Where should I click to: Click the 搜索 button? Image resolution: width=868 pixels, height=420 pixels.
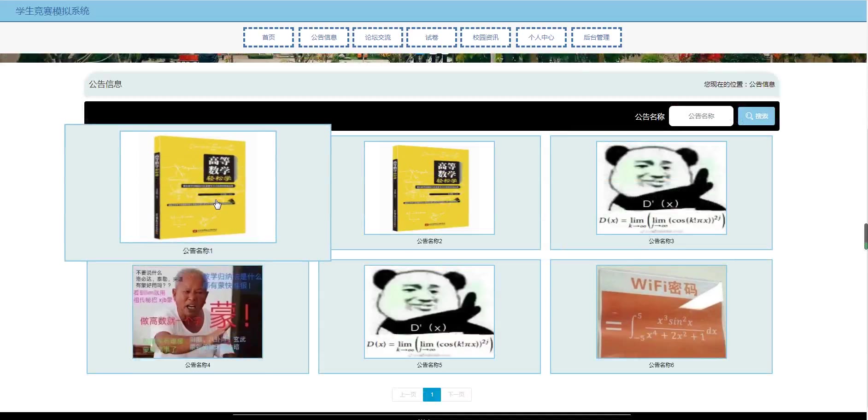click(757, 116)
